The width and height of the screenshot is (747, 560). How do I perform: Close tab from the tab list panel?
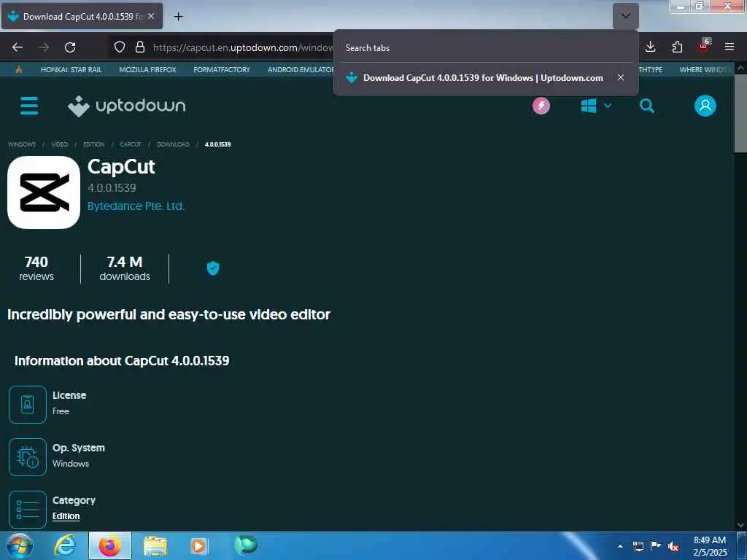[x=620, y=77]
